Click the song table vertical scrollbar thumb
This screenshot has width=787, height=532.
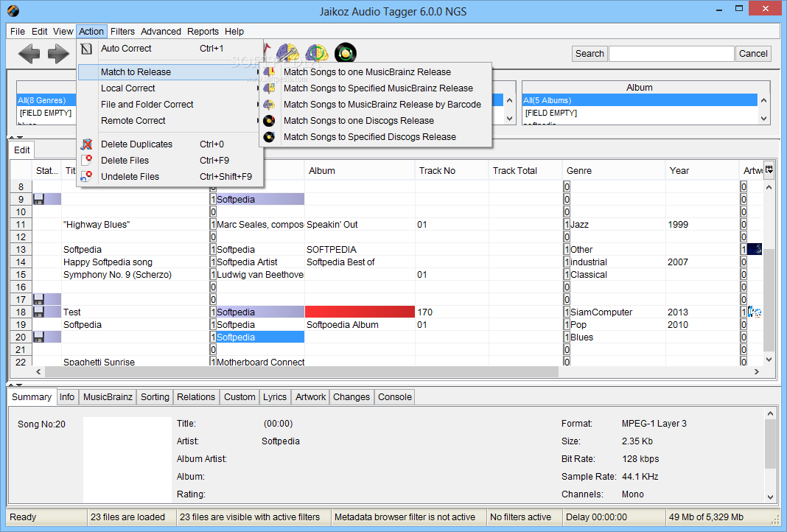tap(769, 300)
